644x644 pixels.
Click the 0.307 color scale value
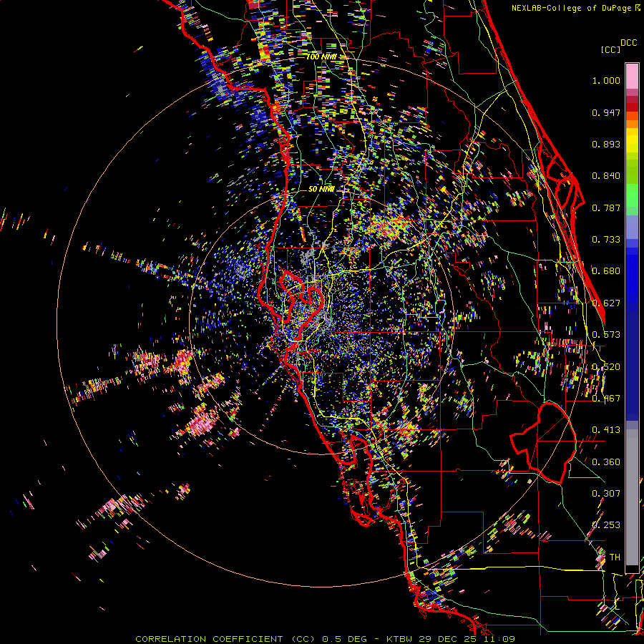click(x=606, y=494)
